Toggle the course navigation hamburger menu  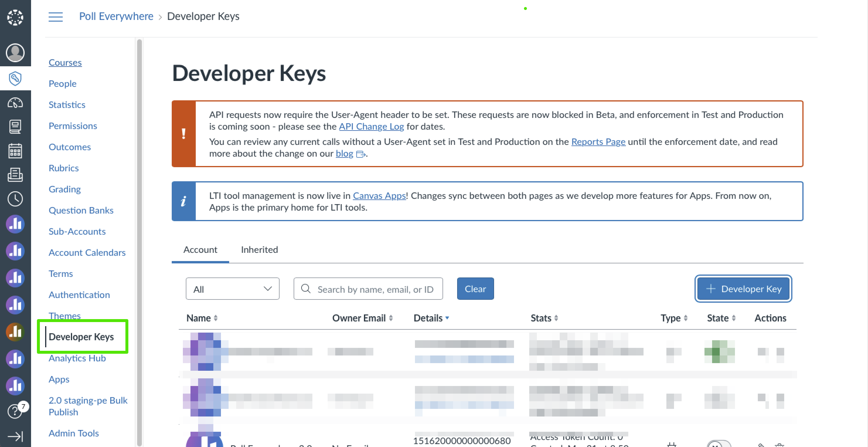tap(56, 16)
